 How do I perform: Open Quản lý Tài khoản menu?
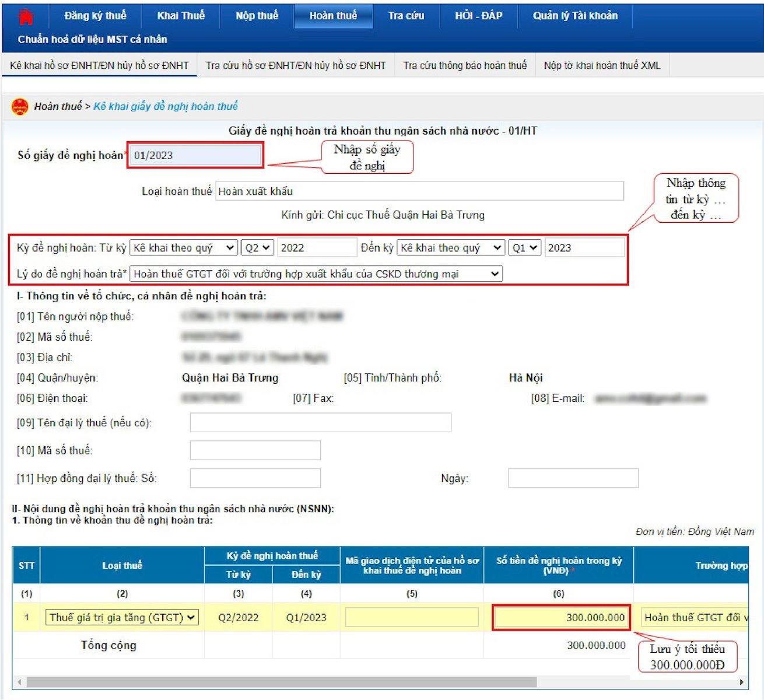coord(576,16)
